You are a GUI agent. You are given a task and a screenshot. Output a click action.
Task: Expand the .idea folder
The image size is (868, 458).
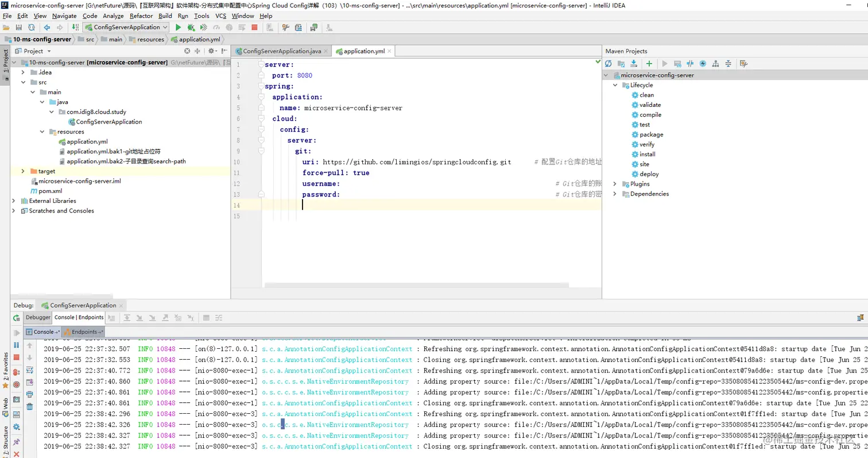(x=23, y=72)
